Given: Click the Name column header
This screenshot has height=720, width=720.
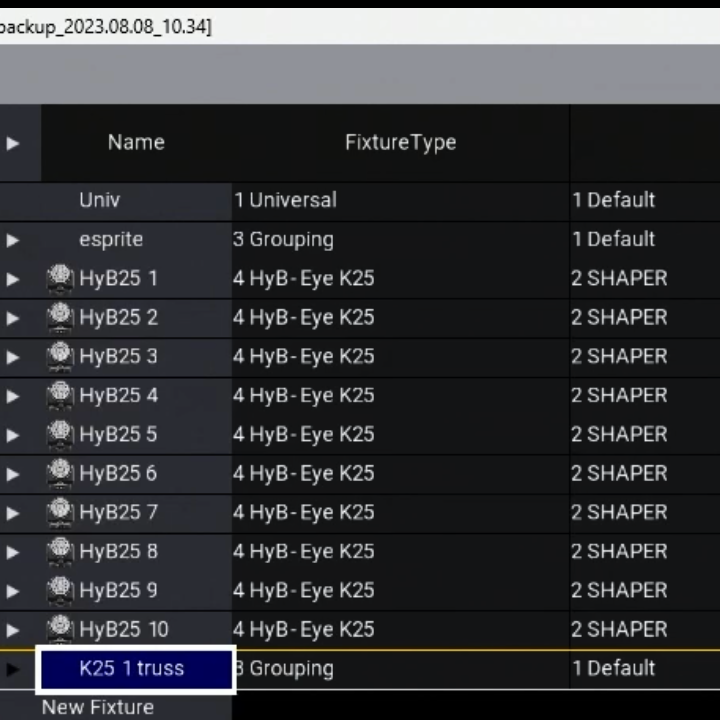Looking at the screenshot, I should pyautogui.click(x=136, y=143).
